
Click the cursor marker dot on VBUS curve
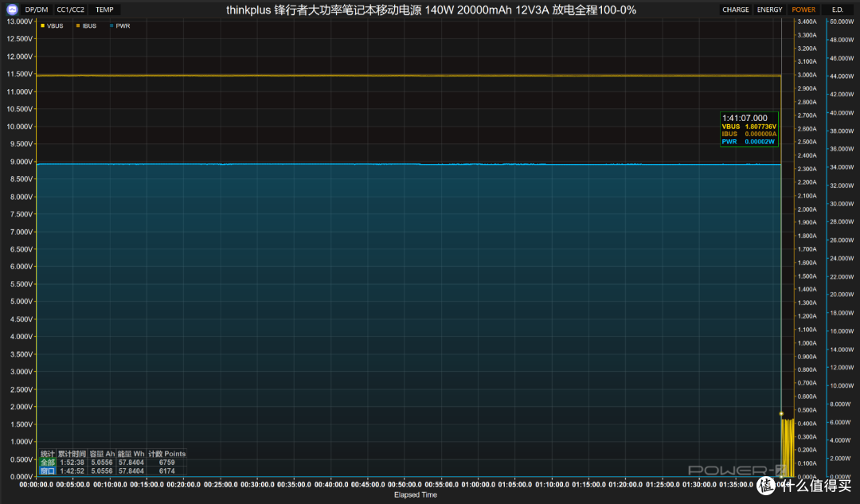[x=781, y=413]
